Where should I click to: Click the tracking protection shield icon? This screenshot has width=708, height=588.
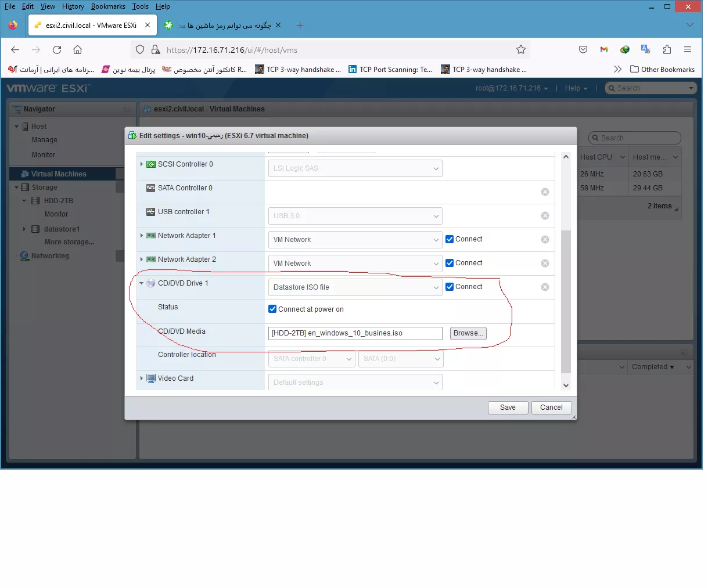pyautogui.click(x=140, y=50)
